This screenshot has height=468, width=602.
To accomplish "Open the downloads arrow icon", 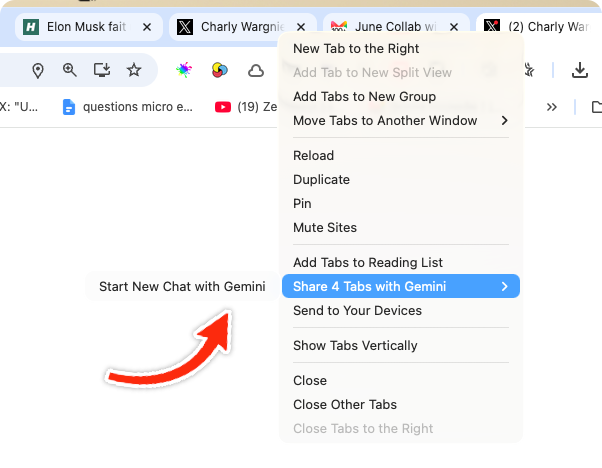I will pyautogui.click(x=580, y=70).
